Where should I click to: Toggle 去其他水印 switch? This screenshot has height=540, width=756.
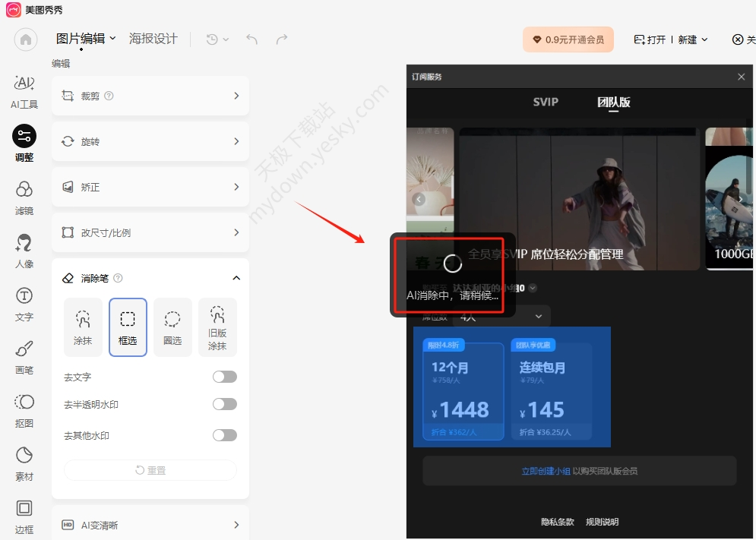225,435
